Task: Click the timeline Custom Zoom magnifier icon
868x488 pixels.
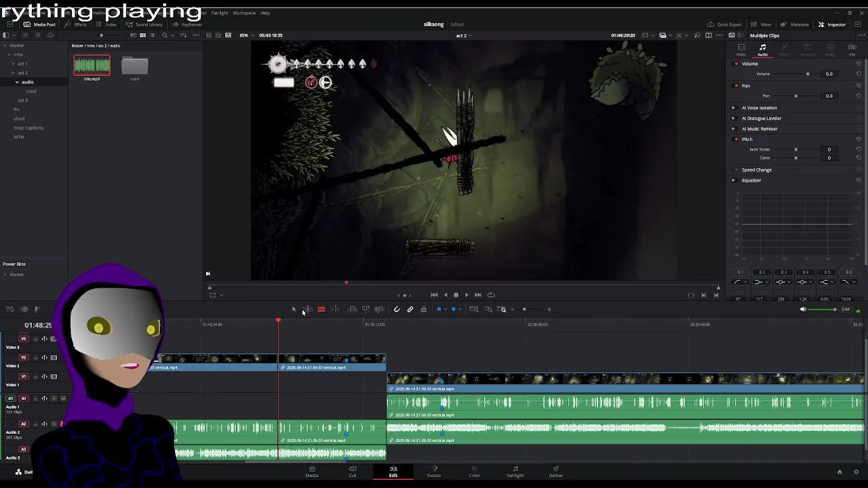Action: coord(502,309)
